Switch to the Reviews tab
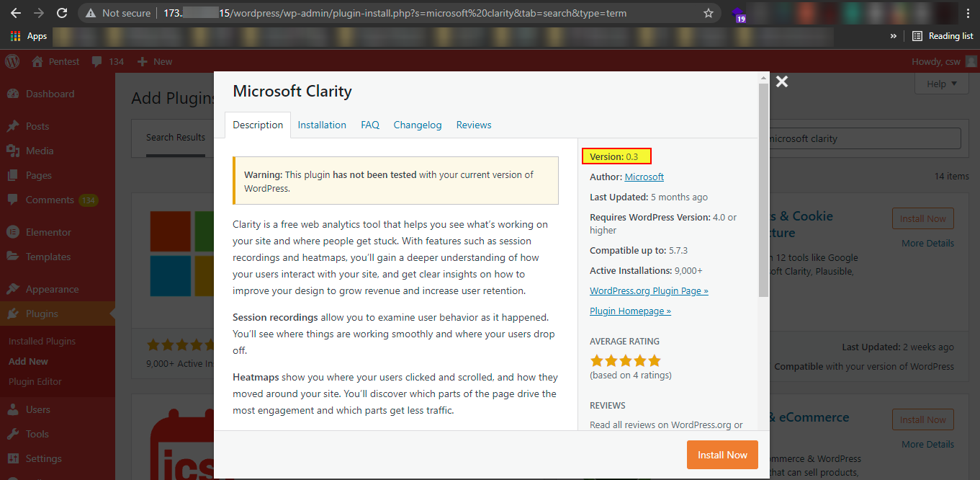 click(474, 125)
